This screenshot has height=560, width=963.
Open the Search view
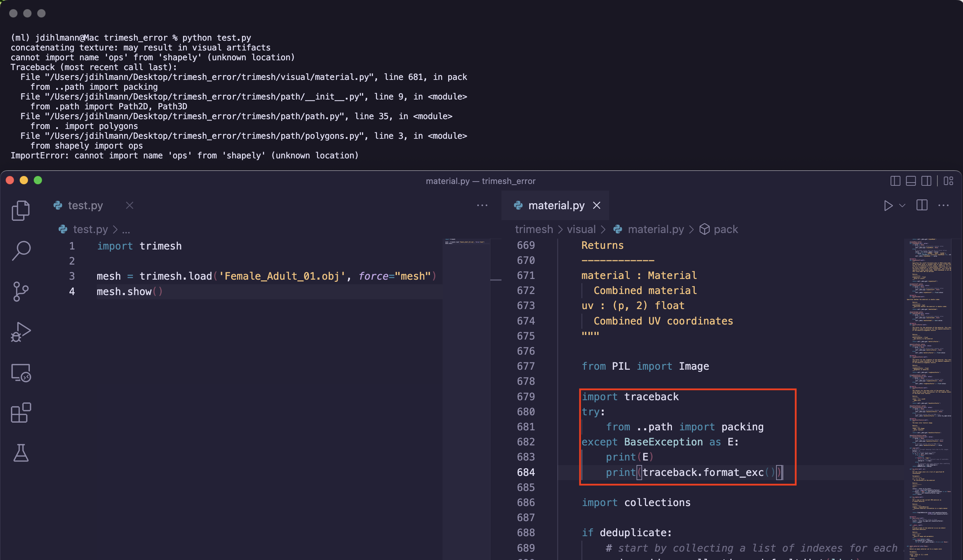(x=22, y=251)
